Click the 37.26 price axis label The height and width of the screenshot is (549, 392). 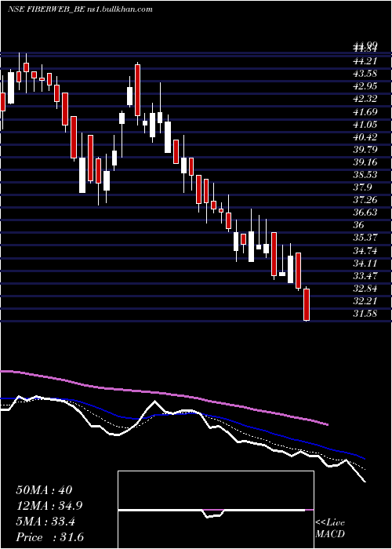click(x=365, y=200)
